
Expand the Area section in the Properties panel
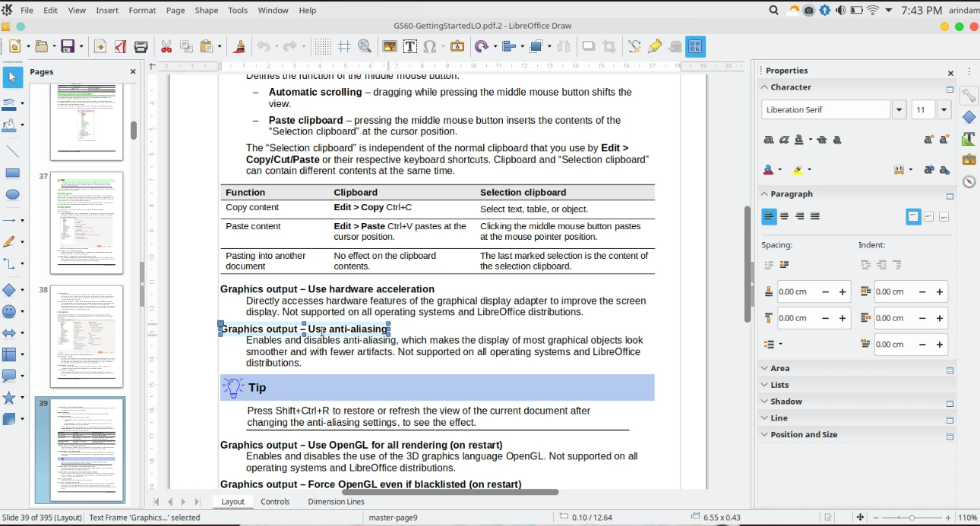[x=765, y=368]
